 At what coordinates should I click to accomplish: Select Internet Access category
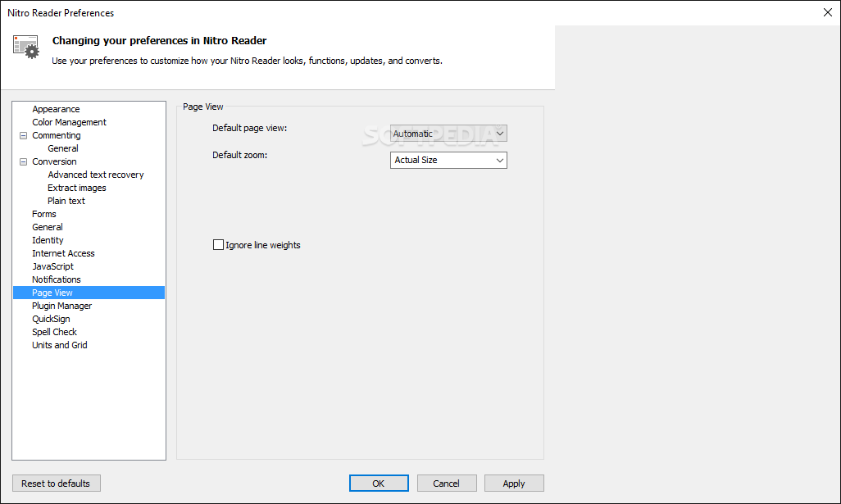63,253
